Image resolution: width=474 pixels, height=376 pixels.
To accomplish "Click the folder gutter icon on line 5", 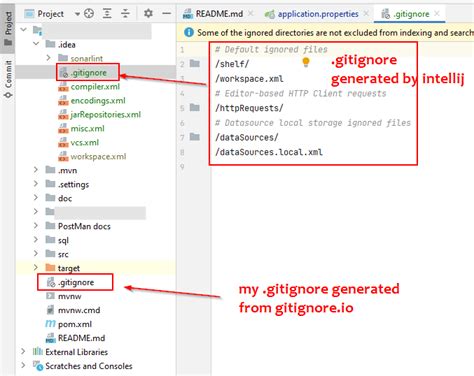I will [195, 107].
